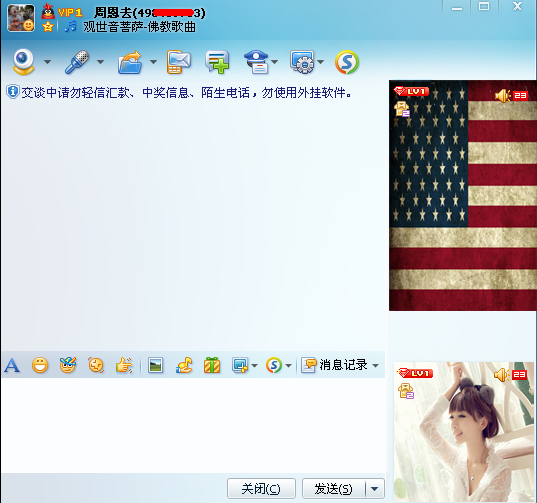Screen dimensions: 537x503
Task: Click the LV1 badge on the girl QQ show
Action: pyautogui.click(x=415, y=373)
